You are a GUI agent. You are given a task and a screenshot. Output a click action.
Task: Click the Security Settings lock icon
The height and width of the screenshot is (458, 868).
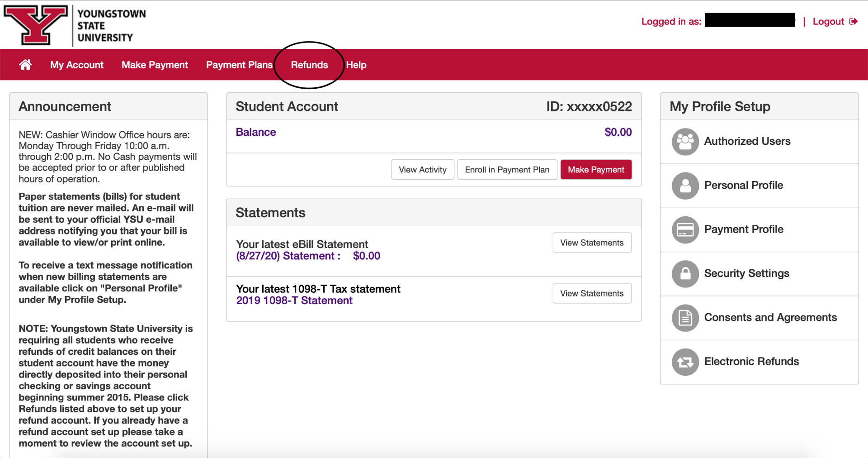[685, 274]
